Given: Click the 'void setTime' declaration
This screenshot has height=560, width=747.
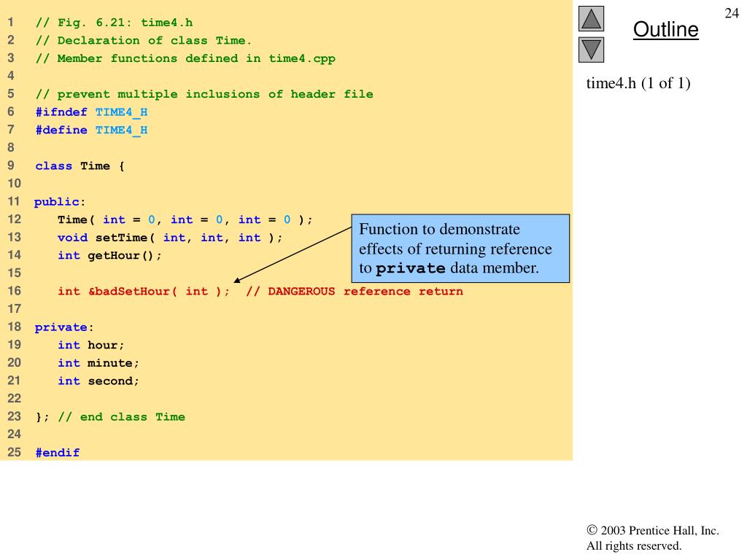Looking at the screenshot, I should pyautogui.click(x=170, y=238).
